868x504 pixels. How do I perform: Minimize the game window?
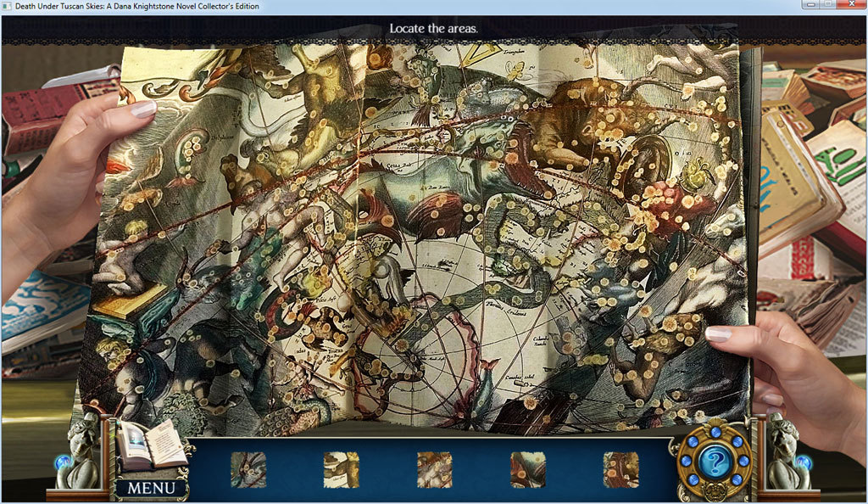point(812,4)
